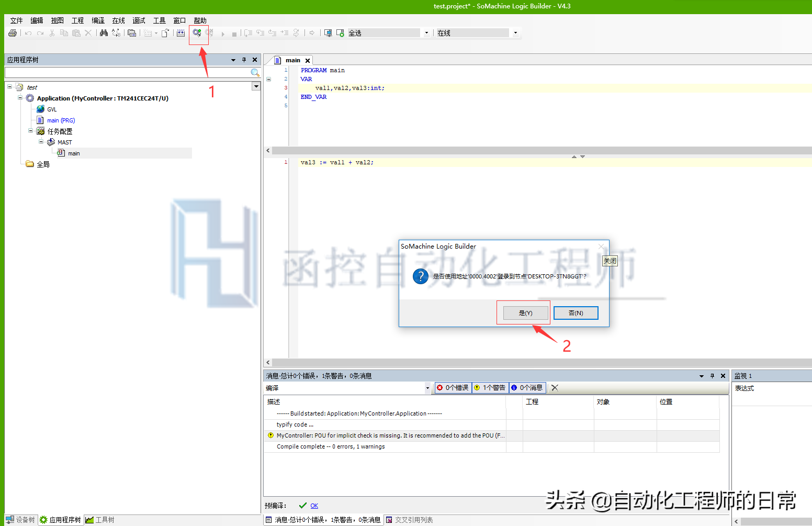Click the search magnifier in application tree
Image resolution: width=812 pixels, height=526 pixels.
click(x=255, y=73)
